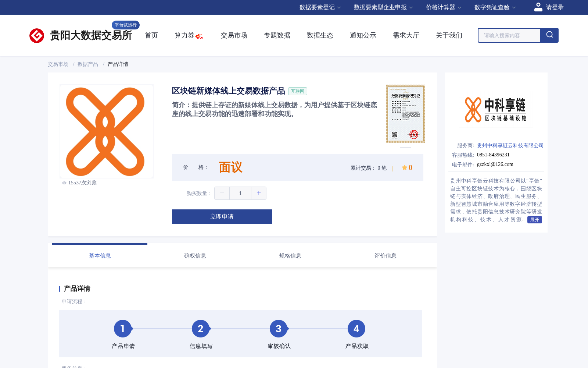This screenshot has width=588, height=368.
Task: Click the 15537次浏览 view count
Action: 82,183
